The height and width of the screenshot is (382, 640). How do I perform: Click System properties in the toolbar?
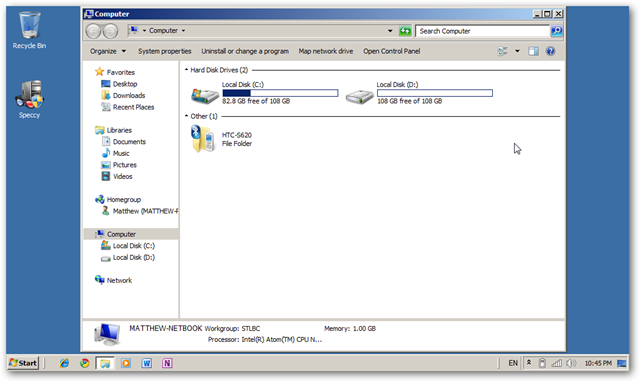click(164, 51)
